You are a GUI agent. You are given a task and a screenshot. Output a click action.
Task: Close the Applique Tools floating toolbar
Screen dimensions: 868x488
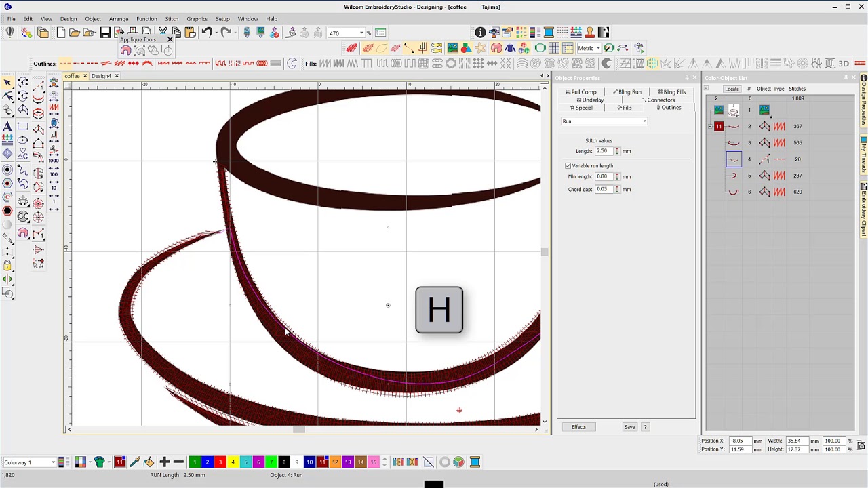[170, 40]
